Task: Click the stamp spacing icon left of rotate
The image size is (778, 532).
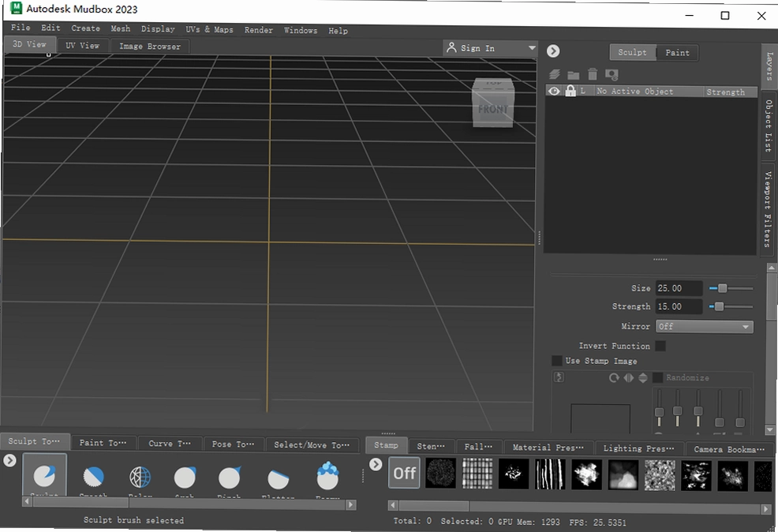Action: coord(559,377)
